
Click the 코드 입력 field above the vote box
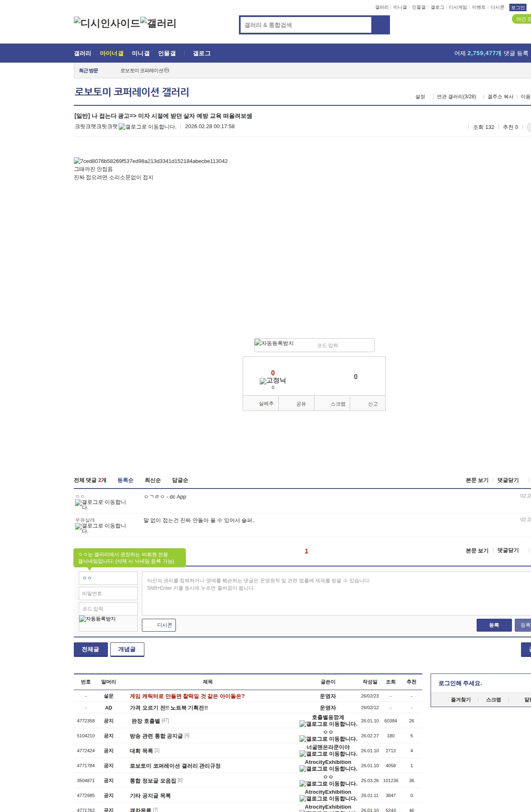click(x=344, y=345)
